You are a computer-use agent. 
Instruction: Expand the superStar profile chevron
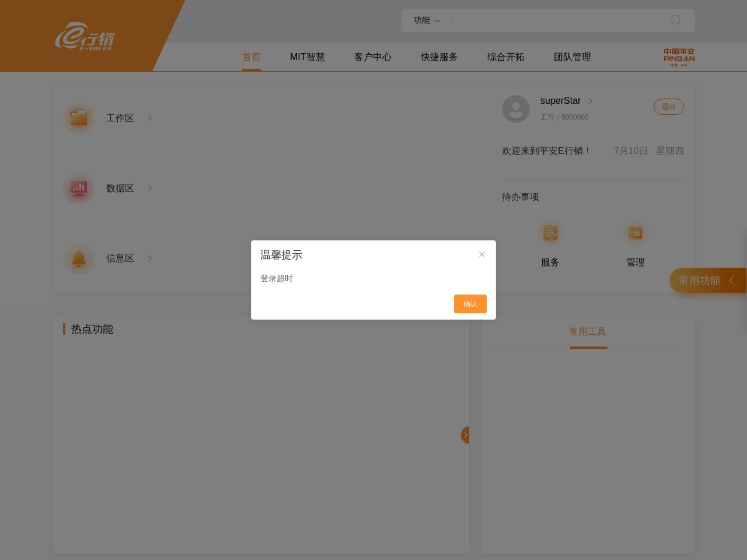(591, 101)
